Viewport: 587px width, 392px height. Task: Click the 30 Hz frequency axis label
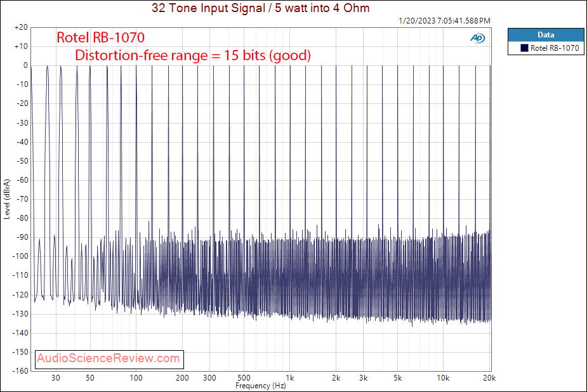click(56, 378)
